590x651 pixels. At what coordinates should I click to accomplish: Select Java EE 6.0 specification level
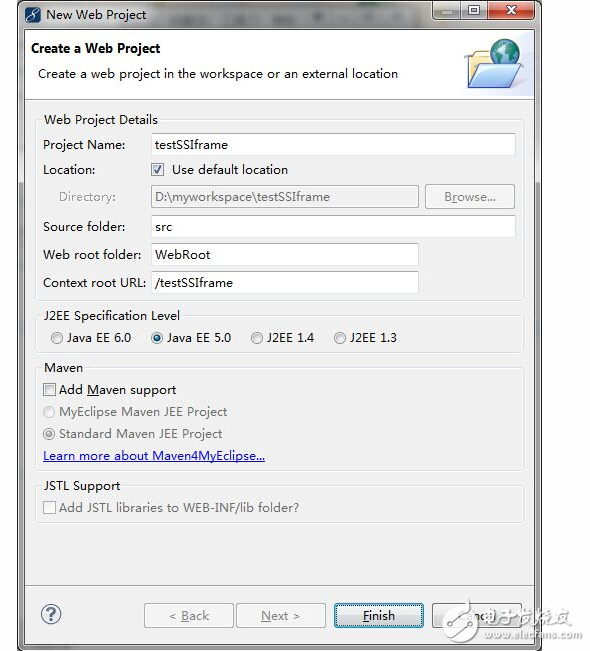(57, 338)
